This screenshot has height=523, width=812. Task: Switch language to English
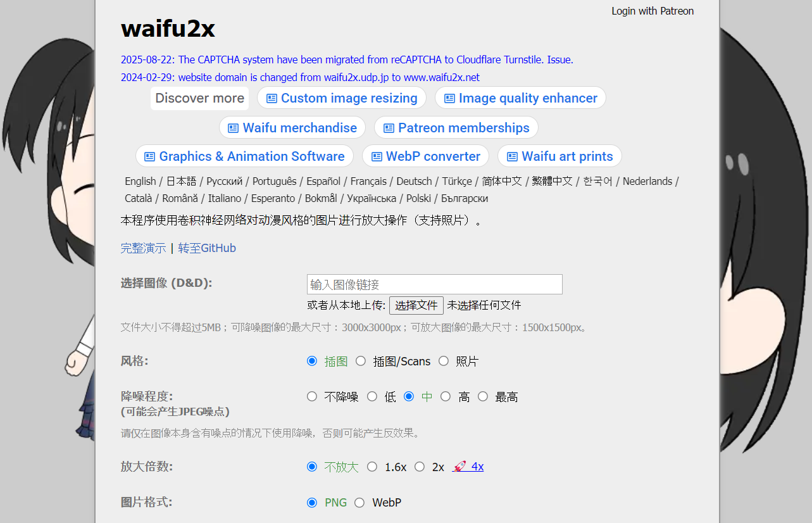(141, 181)
